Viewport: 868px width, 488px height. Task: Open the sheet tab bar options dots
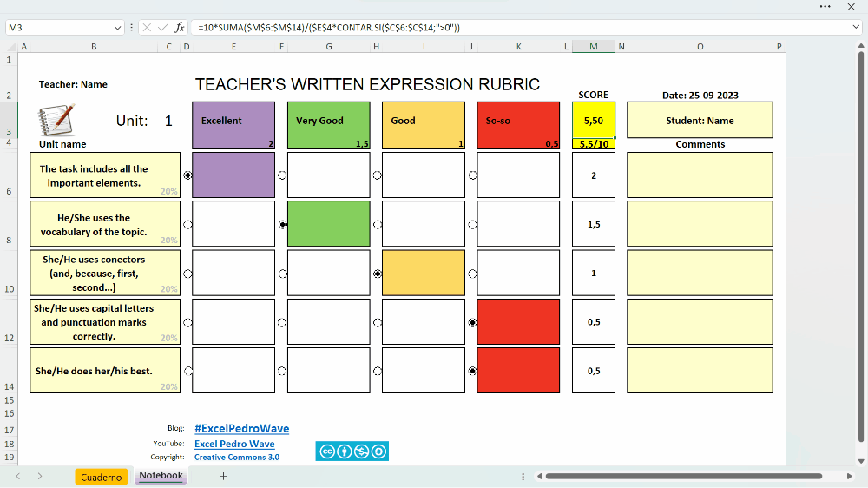click(523, 477)
